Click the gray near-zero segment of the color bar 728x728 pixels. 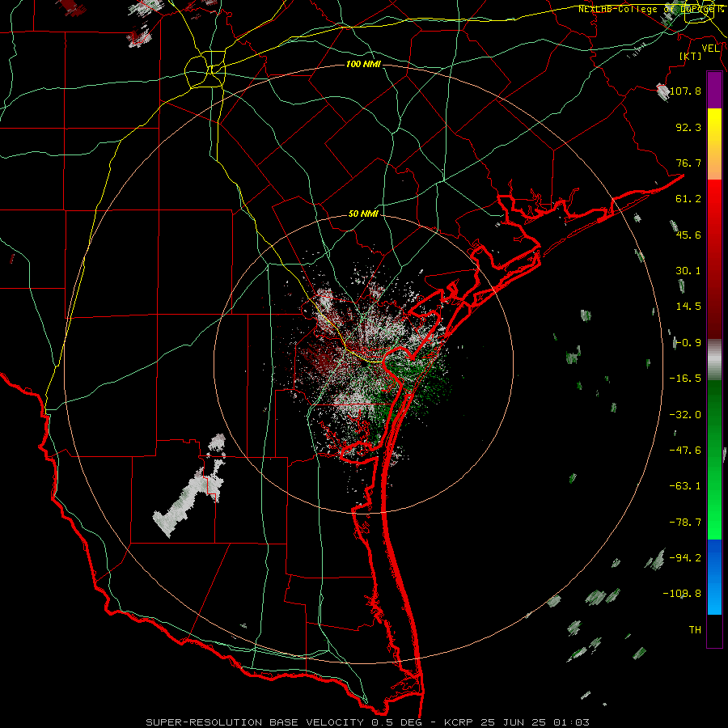(714, 360)
